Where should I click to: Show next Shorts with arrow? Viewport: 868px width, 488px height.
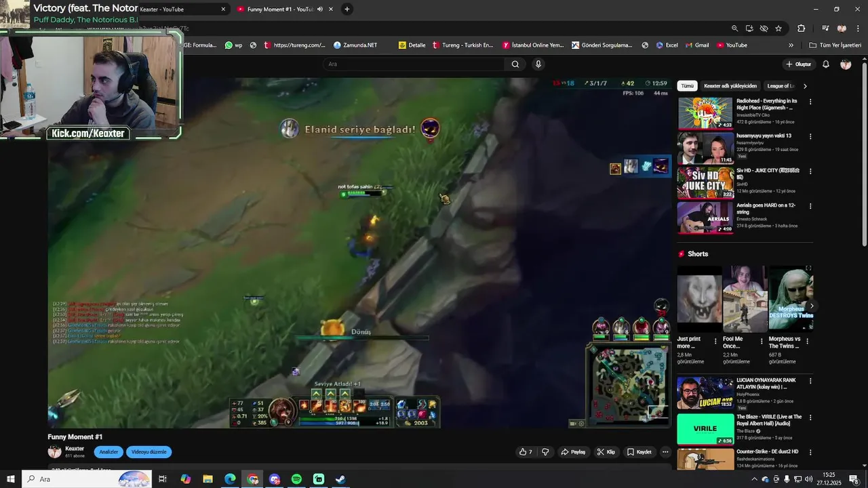[x=812, y=306]
